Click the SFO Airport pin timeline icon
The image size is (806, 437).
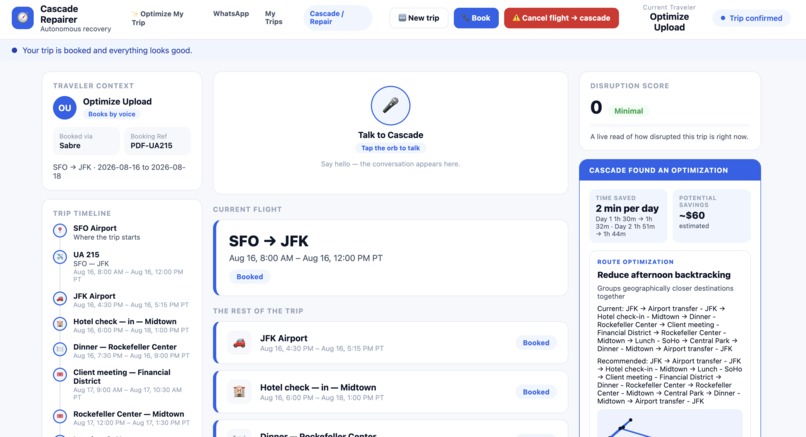tap(60, 230)
